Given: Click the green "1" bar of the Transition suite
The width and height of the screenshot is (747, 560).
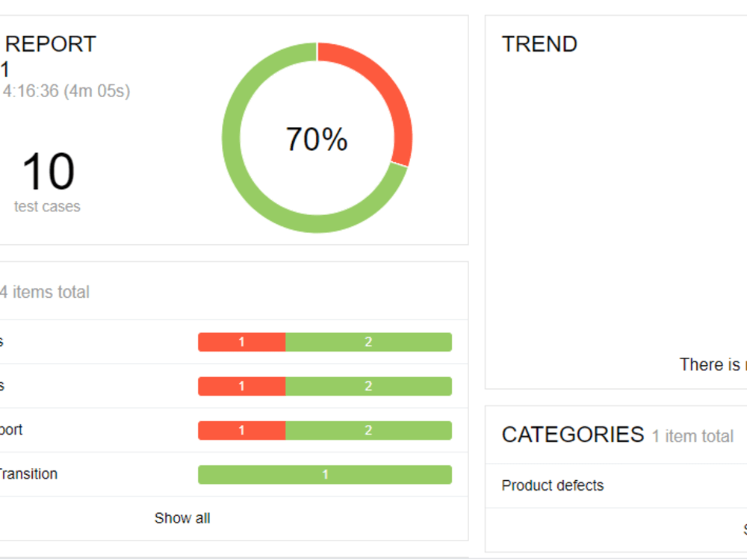Looking at the screenshot, I should pos(324,474).
